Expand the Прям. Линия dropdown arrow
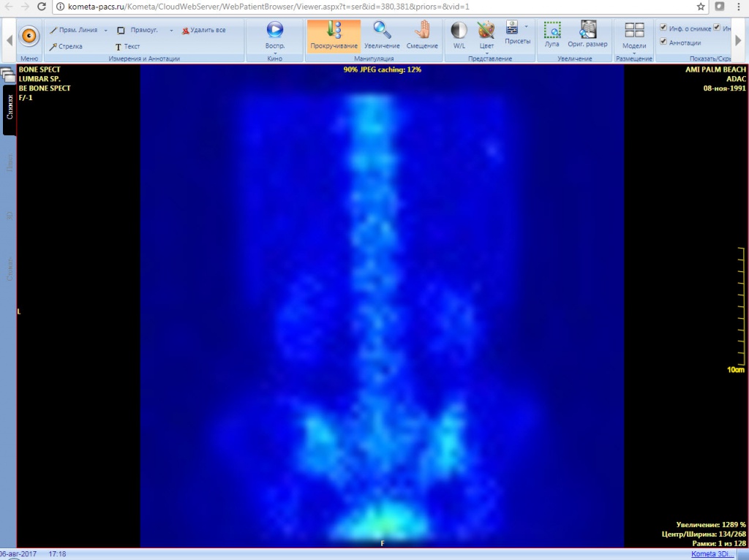The width and height of the screenshot is (749, 560). 105,31
